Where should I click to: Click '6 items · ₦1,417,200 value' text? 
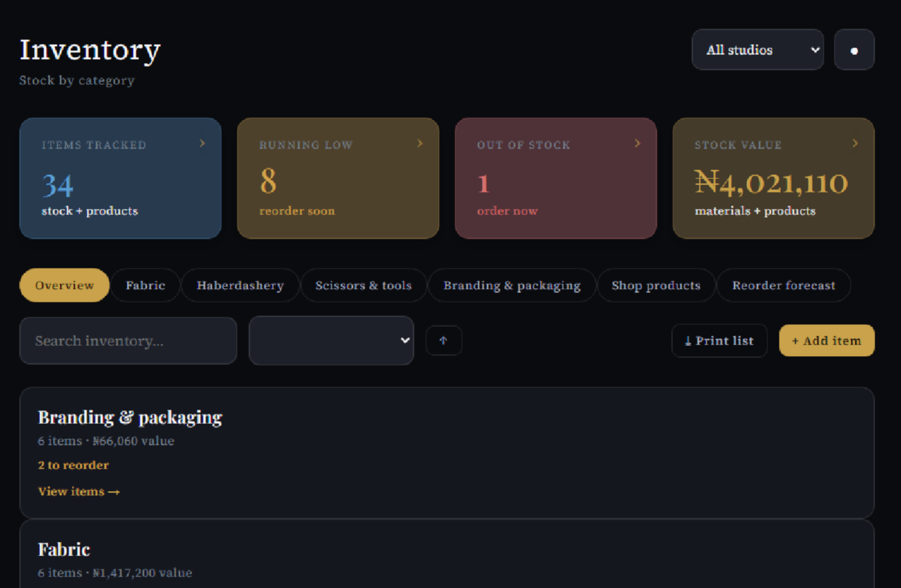point(115,573)
